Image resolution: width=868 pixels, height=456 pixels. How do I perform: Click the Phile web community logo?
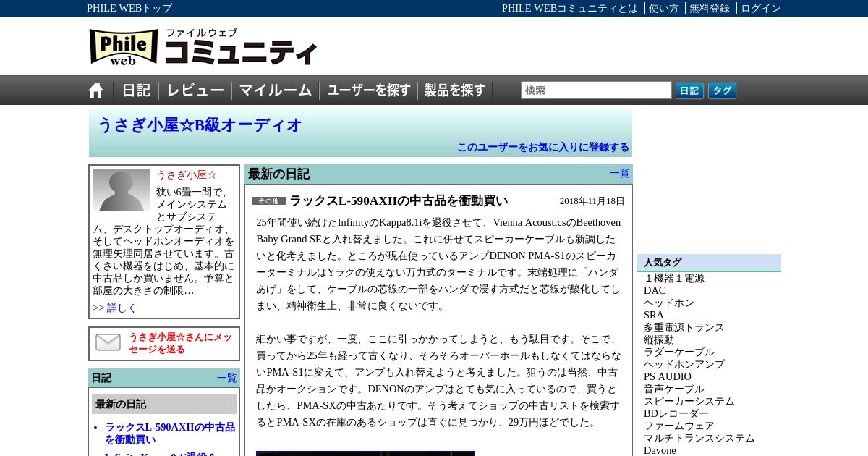[203, 47]
